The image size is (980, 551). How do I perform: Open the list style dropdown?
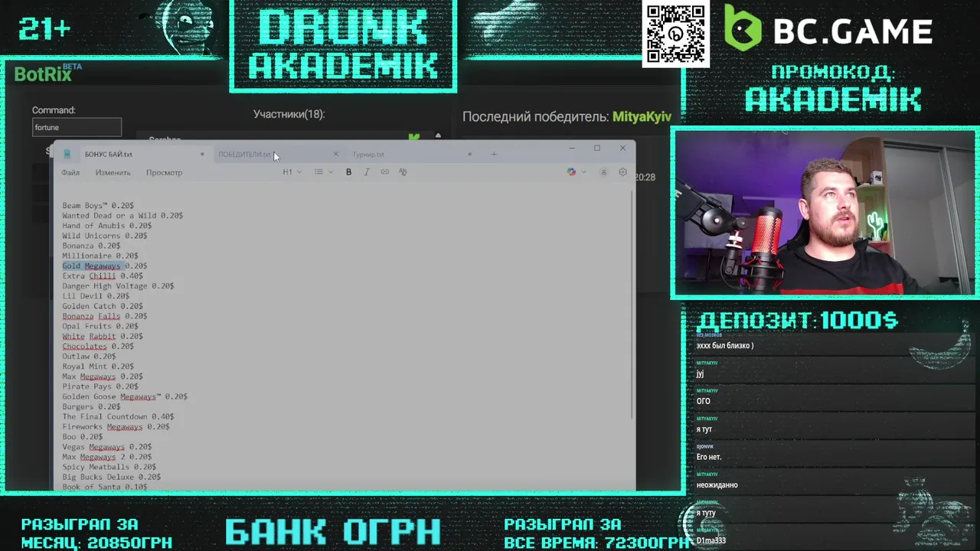(324, 172)
